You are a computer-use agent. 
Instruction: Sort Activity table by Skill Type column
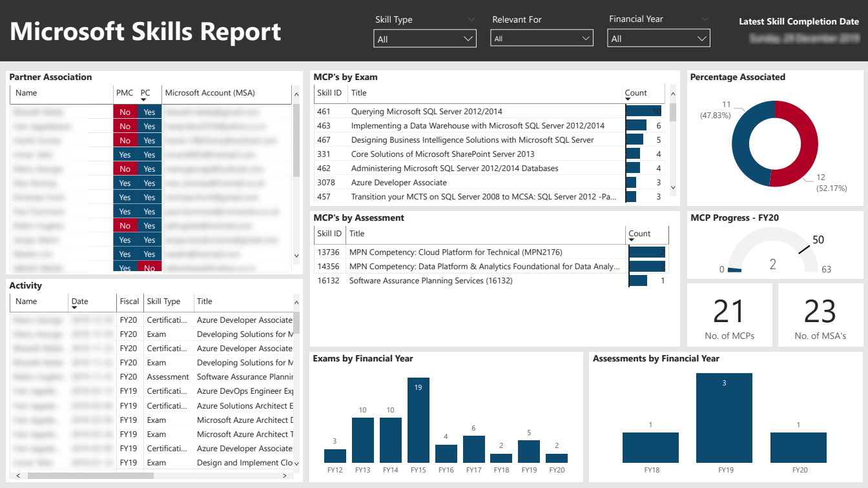(163, 301)
